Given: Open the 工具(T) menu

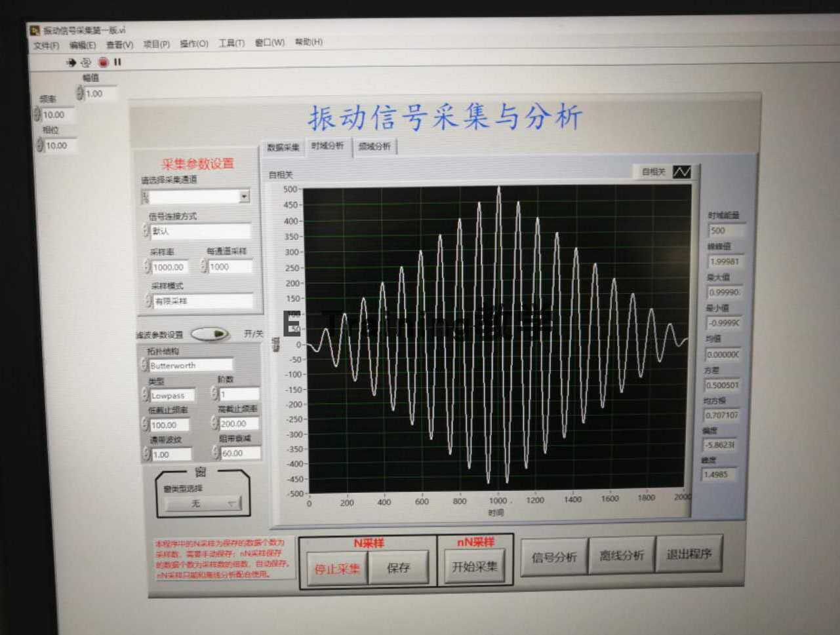Looking at the screenshot, I should tap(231, 43).
